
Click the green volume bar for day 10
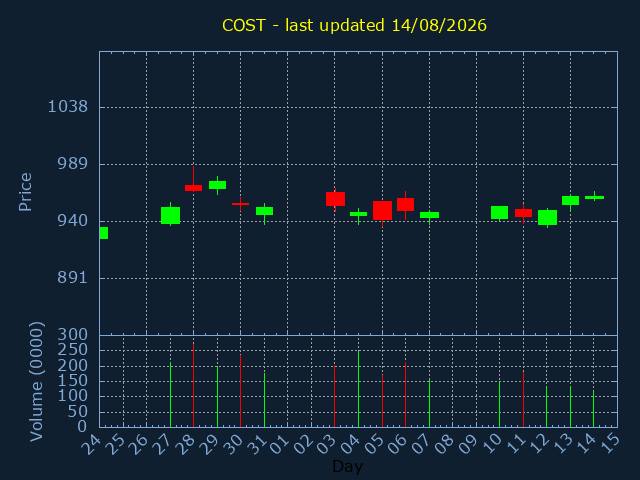click(500, 404)
